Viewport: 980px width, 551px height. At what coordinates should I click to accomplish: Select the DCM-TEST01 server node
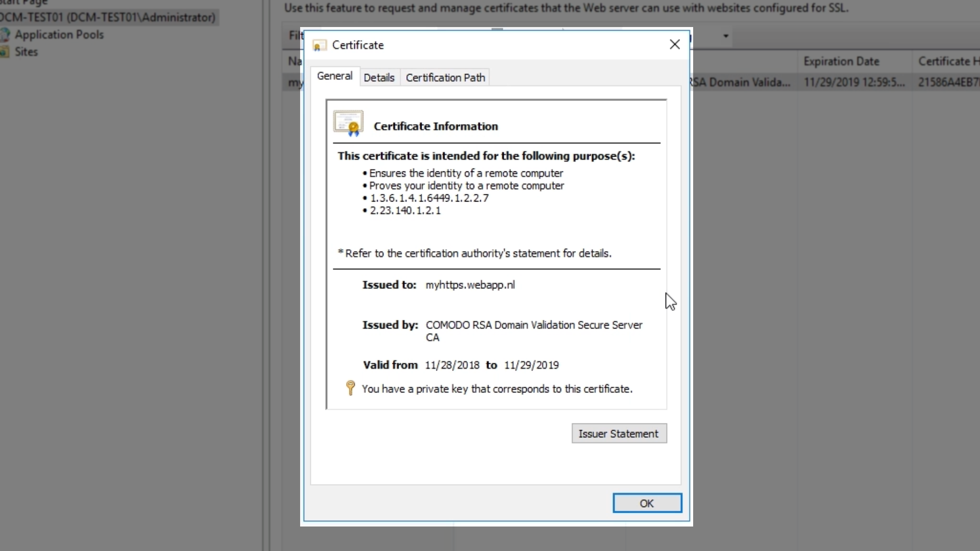pos(107,17)
